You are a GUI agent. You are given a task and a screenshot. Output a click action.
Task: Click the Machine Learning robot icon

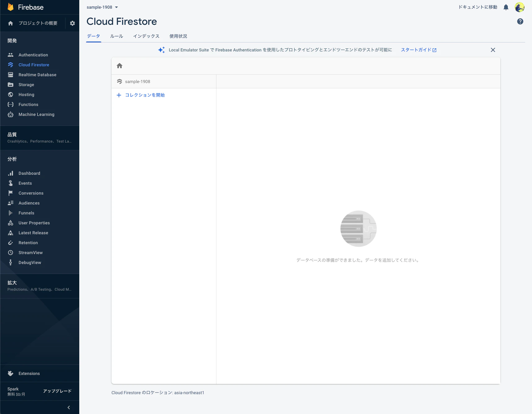(x=11, y=114)
